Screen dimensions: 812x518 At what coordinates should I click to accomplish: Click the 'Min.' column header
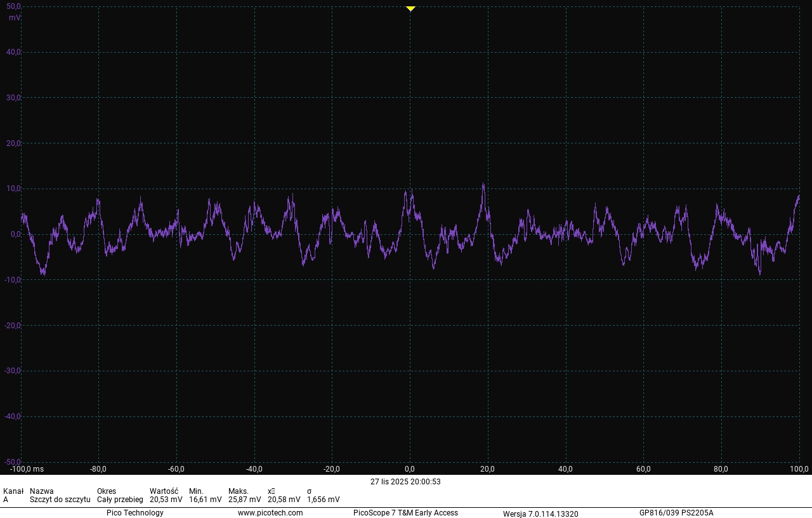pyautogui.click(x=196, y=491)
